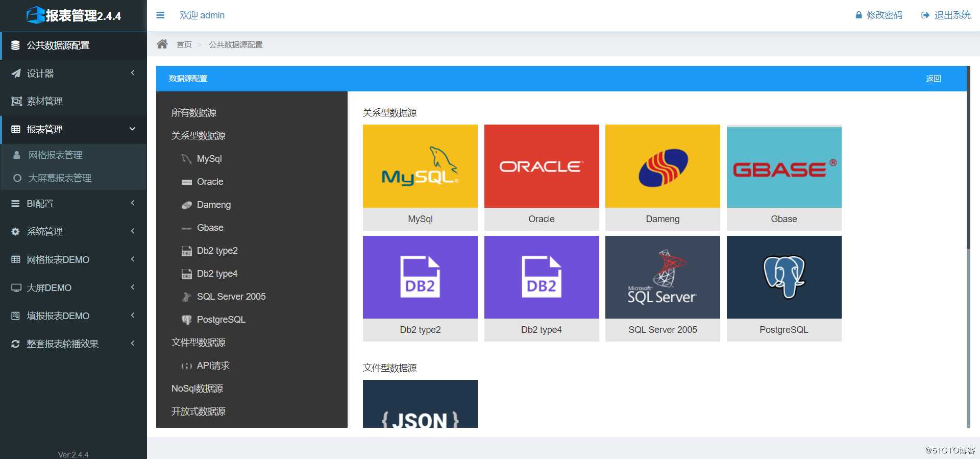The width and height of the screenshot is (980, 459).
Task: Select the Oracle data source tile
Action: 542,177
